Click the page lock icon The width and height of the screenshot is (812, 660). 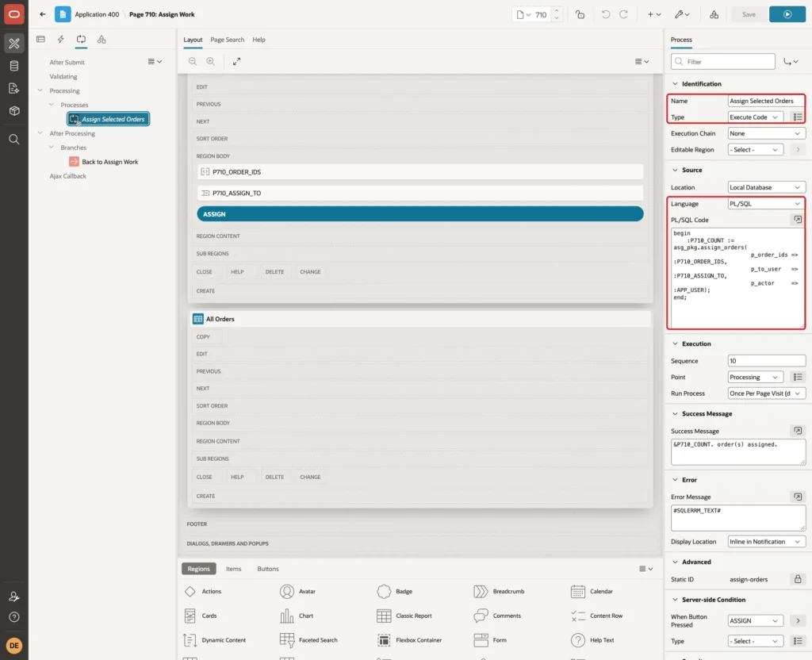click(580, 14)
